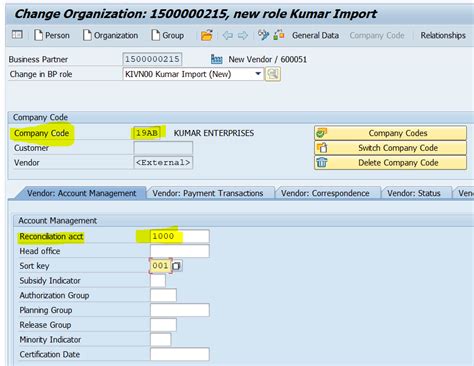Click the vendor building icon near New Vendor
The height and width of the screenshot is (366, 474).
click(217, 59)
